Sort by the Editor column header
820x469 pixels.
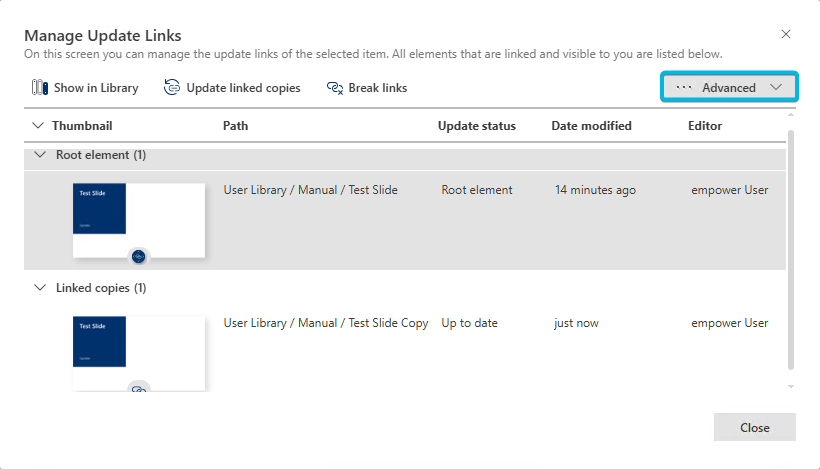pos(704,125)
